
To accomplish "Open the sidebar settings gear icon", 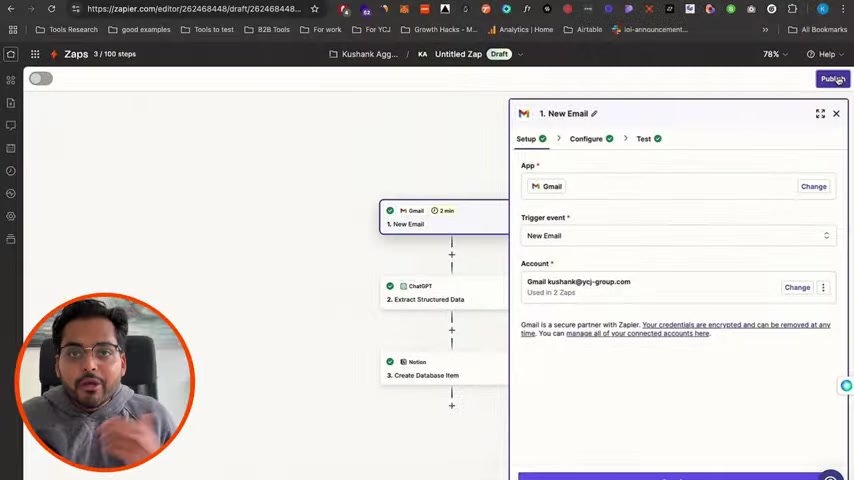I will click(11, 216).
